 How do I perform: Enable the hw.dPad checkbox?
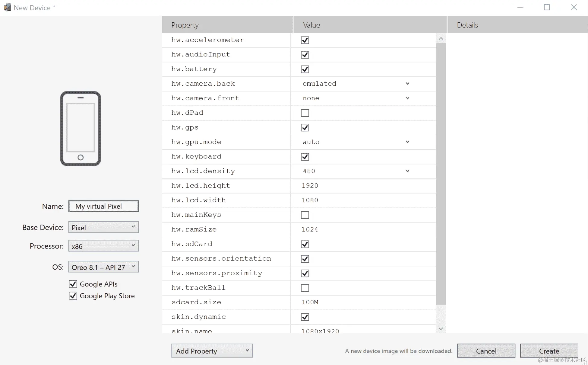[x=305, y=113]
